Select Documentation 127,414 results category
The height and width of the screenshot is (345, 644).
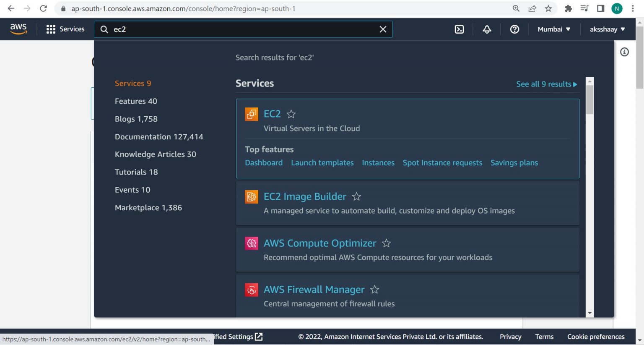[159, 137]
